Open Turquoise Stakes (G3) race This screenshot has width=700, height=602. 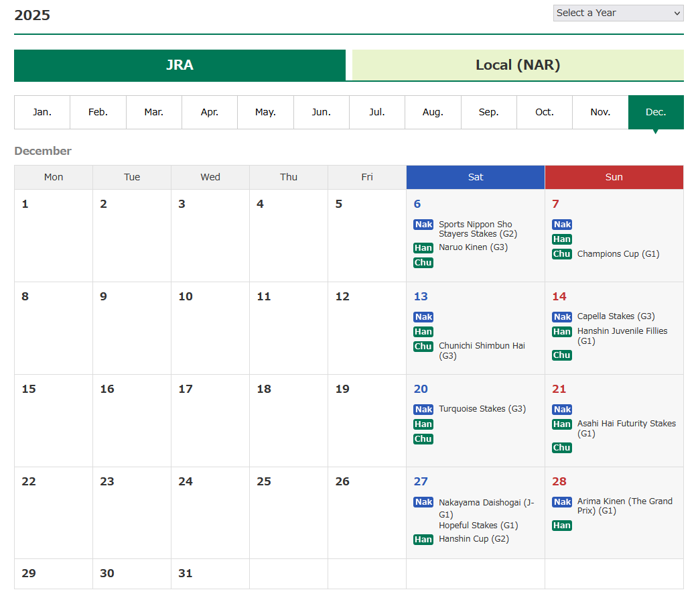[482, 409]
